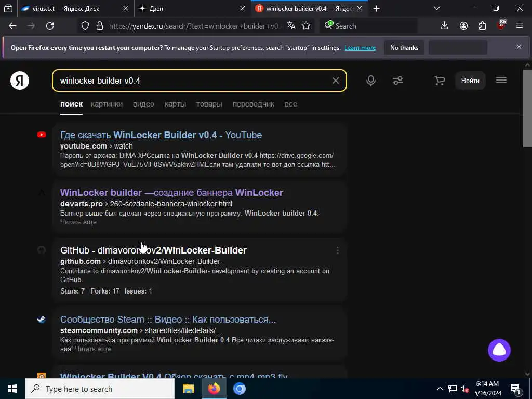Select the картинки search category
Image resolution: width=532 pixels, height=399 pixels.
(107, 104)
